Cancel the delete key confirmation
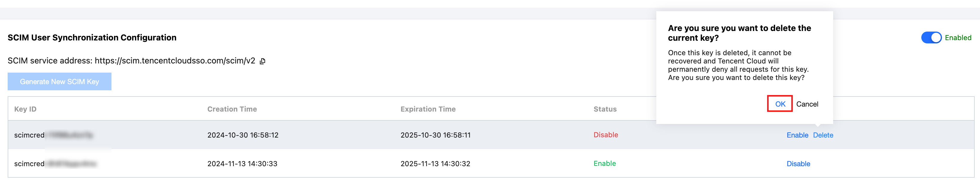Viewport: 980px width, 183px height. [807, 104]
